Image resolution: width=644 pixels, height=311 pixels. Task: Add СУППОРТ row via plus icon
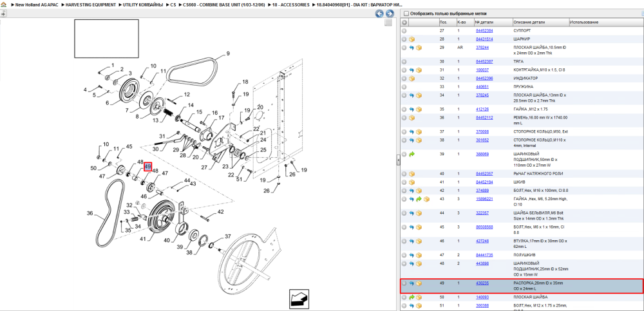click(404, 31)
